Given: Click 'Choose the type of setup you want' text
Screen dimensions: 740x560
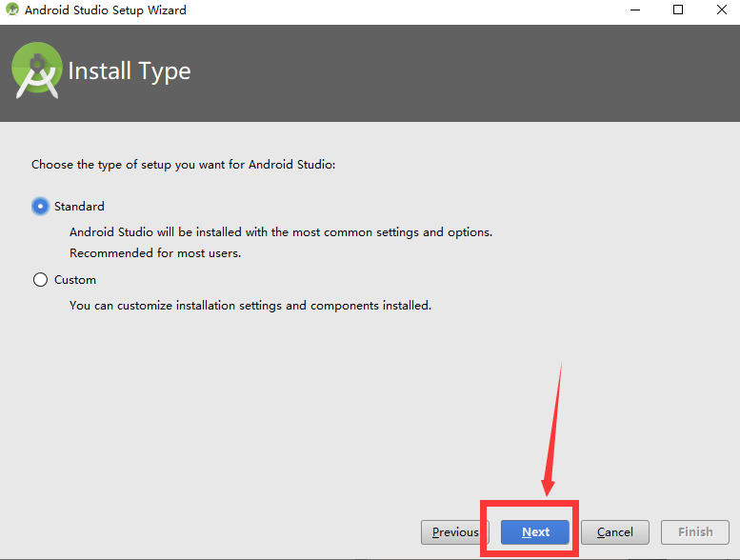Looking at the screenshot, I should 184,165.
